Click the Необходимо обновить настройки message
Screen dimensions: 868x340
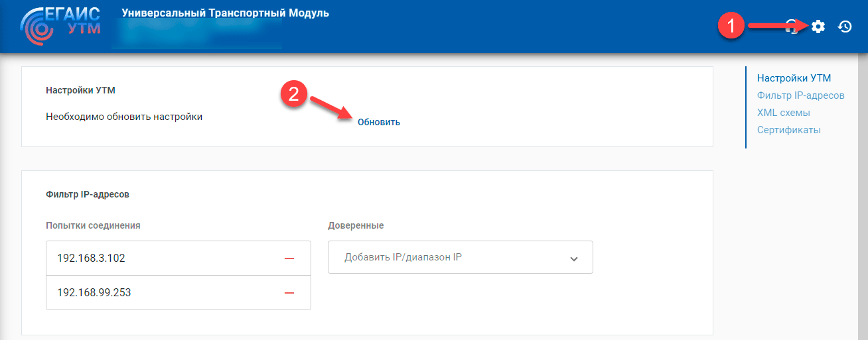pos(124,117)
